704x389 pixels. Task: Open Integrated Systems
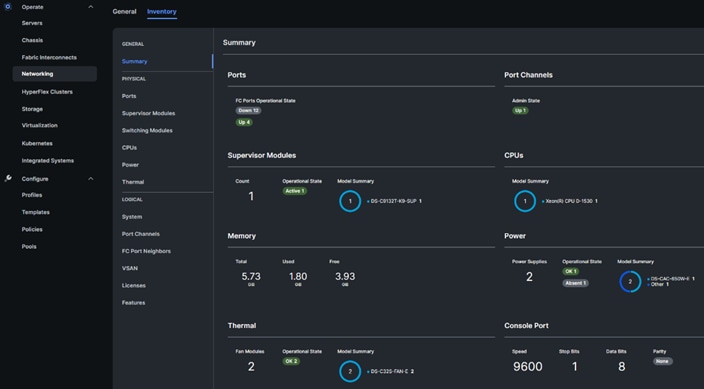pyautogui.click(x=48, y=160)
